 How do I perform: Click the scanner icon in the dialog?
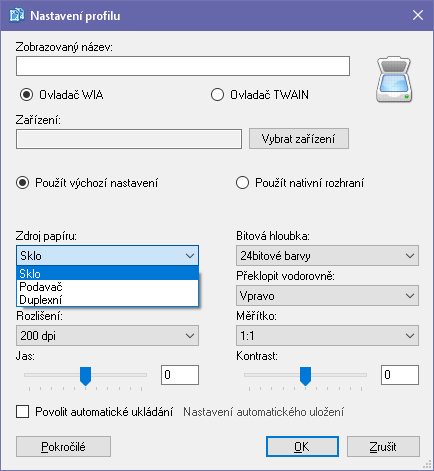click(394, 79)
